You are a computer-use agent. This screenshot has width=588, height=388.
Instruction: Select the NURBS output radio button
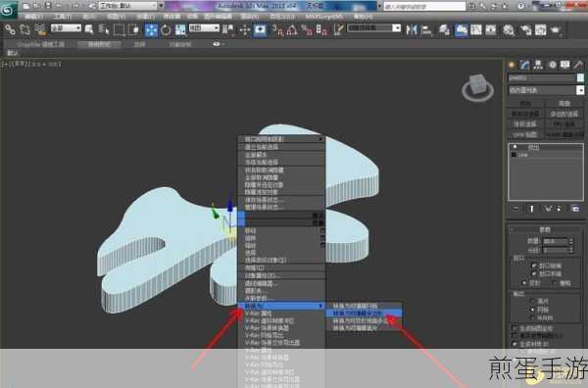click(532, 317)
